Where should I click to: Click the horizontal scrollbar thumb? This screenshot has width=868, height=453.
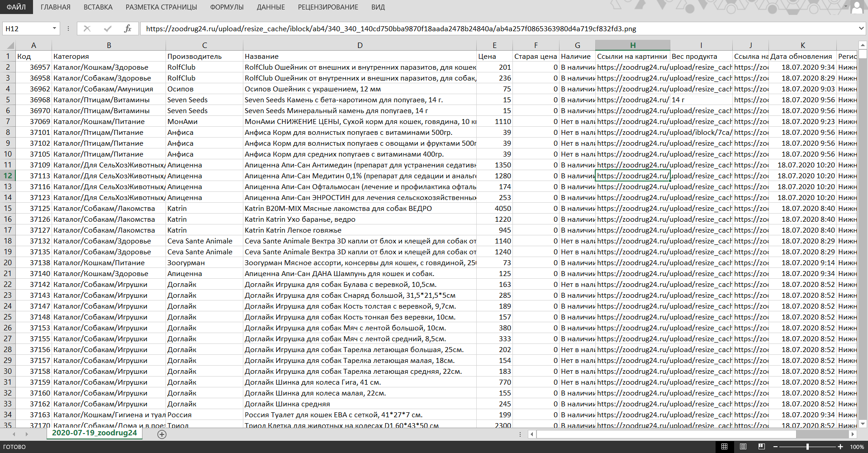(x=666, y=434)
